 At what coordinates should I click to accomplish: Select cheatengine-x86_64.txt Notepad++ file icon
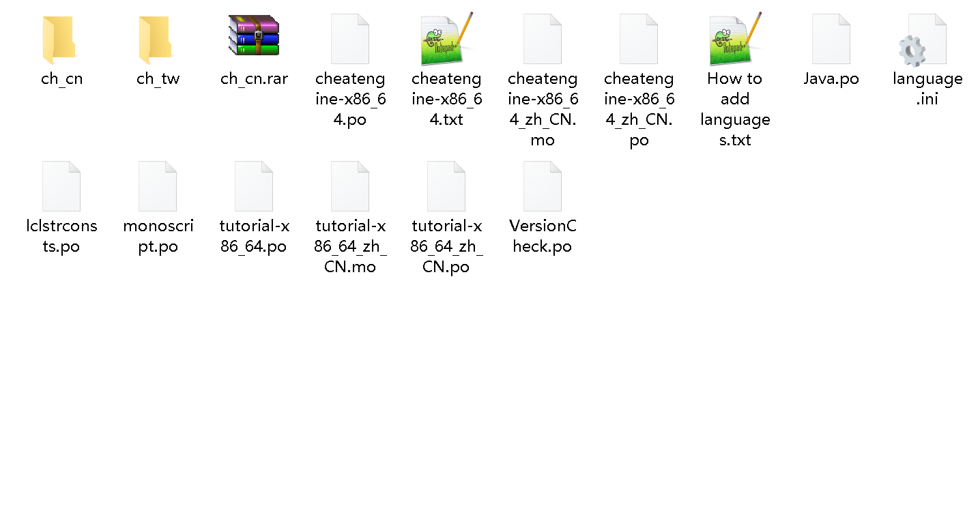447,39
